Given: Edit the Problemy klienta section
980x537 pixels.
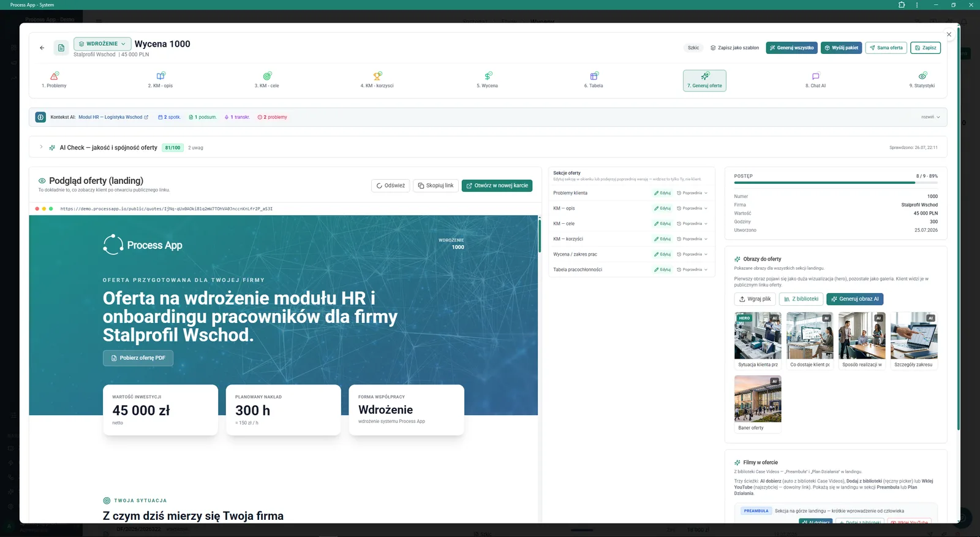Looking at the screenshot, I should pyautogui.click(x=662, y=193).
